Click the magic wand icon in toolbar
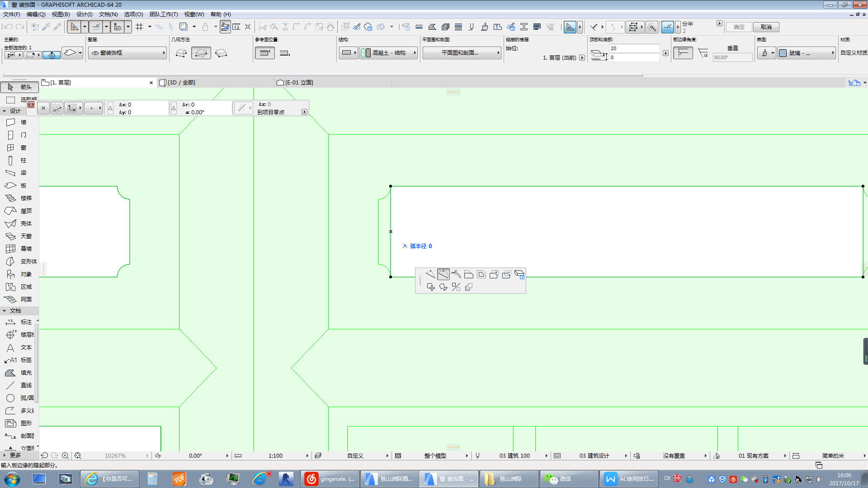This screenshot has height=488, width=868. coord(652,27)
